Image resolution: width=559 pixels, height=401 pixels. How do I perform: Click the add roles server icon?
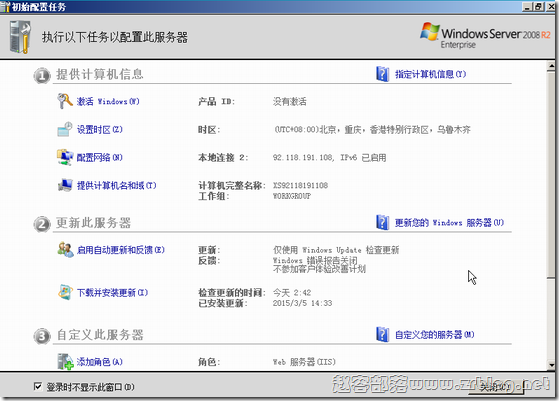click(65, 361)
